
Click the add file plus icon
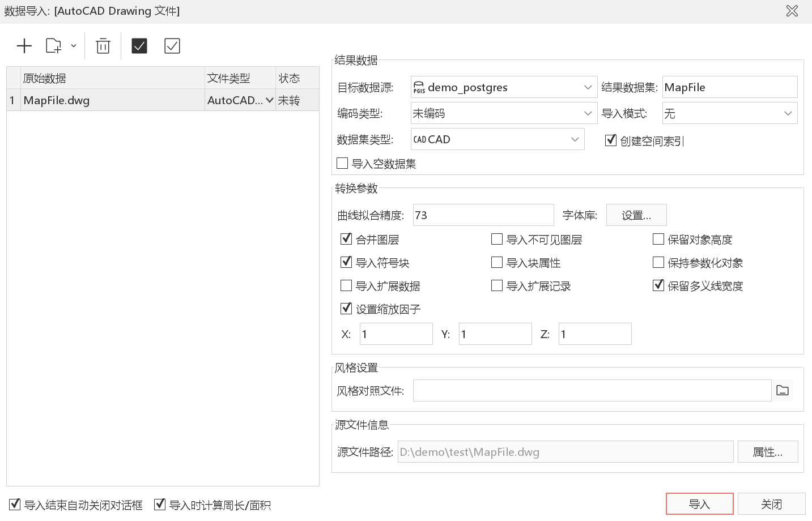(24, 46)
